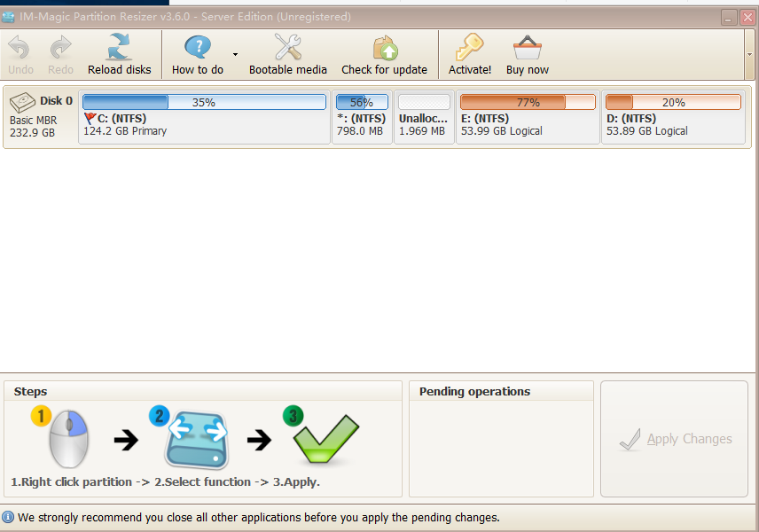Open the Bootable media tools icon
759x532 pixels.
(x=288, y=46)
